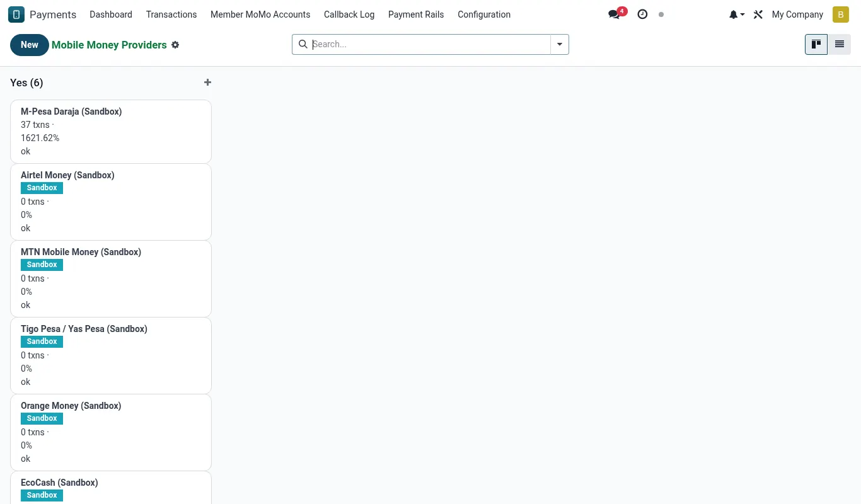Focus the Search input field

click(430, 44)
